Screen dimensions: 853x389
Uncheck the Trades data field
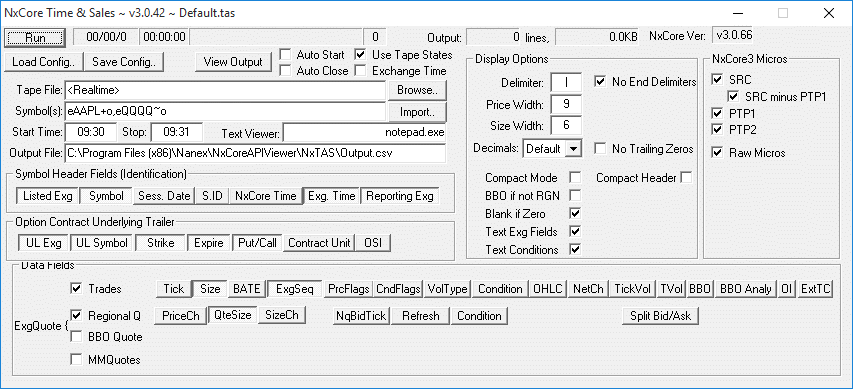pyautogui.click(x=76, y=288)
